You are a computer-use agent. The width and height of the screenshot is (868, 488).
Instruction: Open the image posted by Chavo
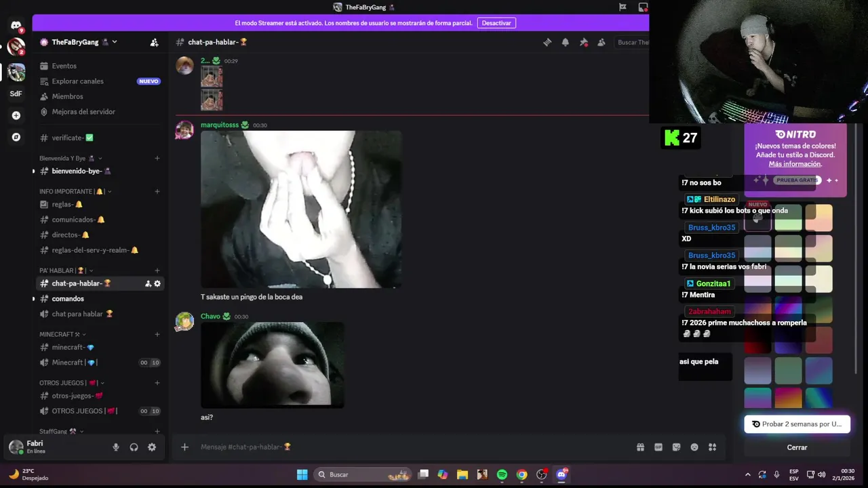click(273, 365)
